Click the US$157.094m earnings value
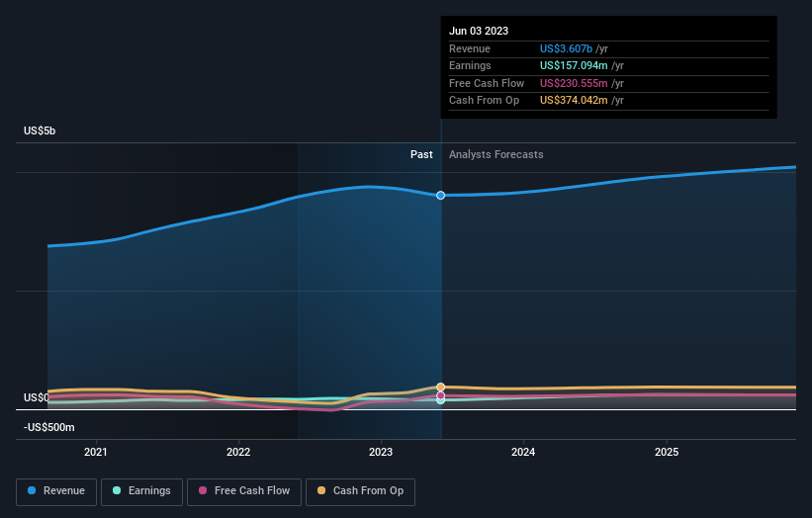This screenshot has height=518, width=812. click(574, 65)
